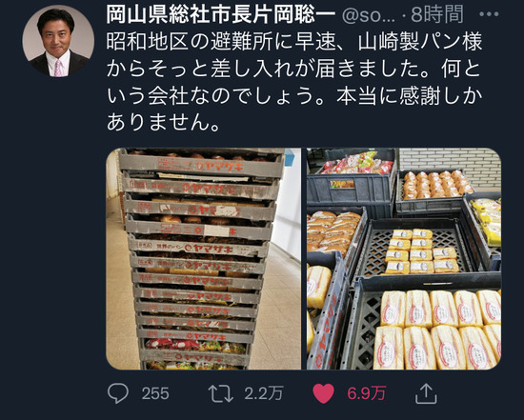Open the 8時間 timestamp
This screenshot has height=420, width=524.
pos(437,14)
